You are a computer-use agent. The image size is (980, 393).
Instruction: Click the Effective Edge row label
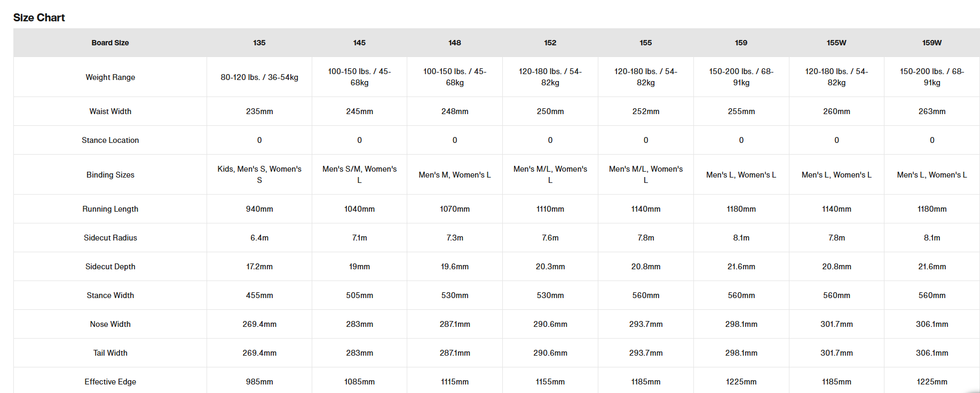[110, 382]
